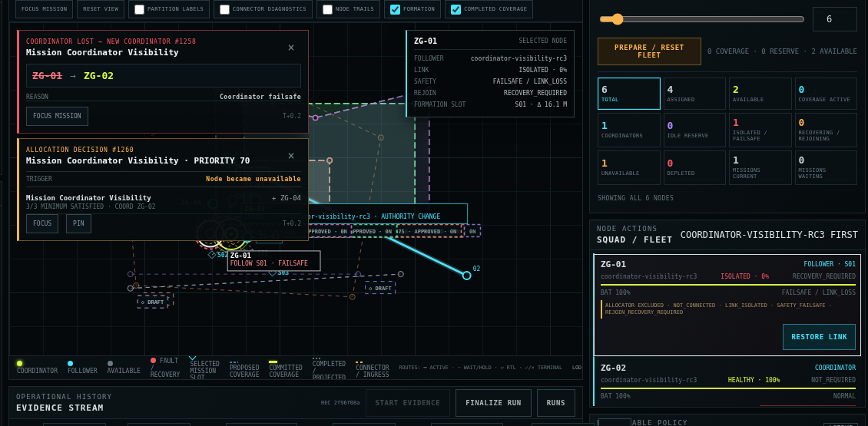Viewport: 868px width, 426px height.
Task: Click the gray Available legend dot
Action: (110, 364)
